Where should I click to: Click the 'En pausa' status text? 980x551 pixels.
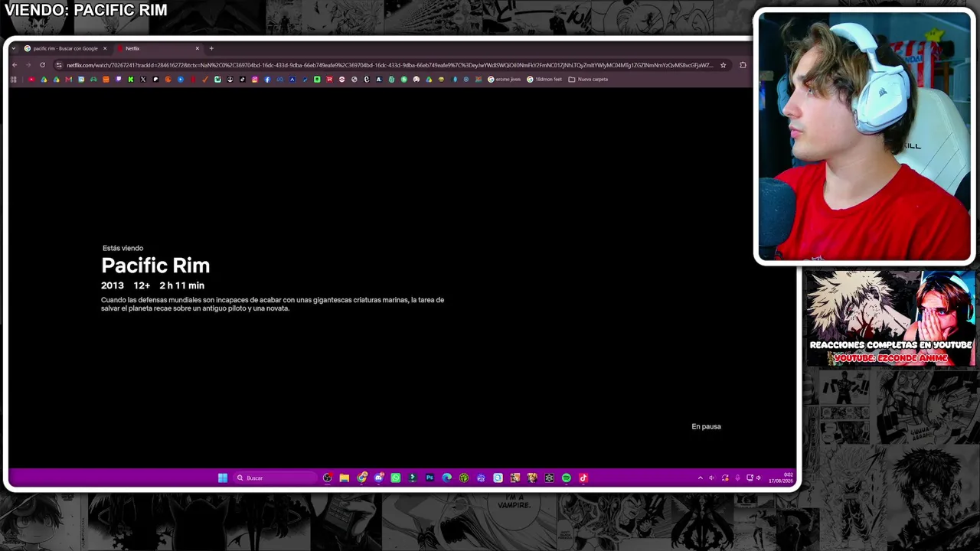(x=706, y=426)
